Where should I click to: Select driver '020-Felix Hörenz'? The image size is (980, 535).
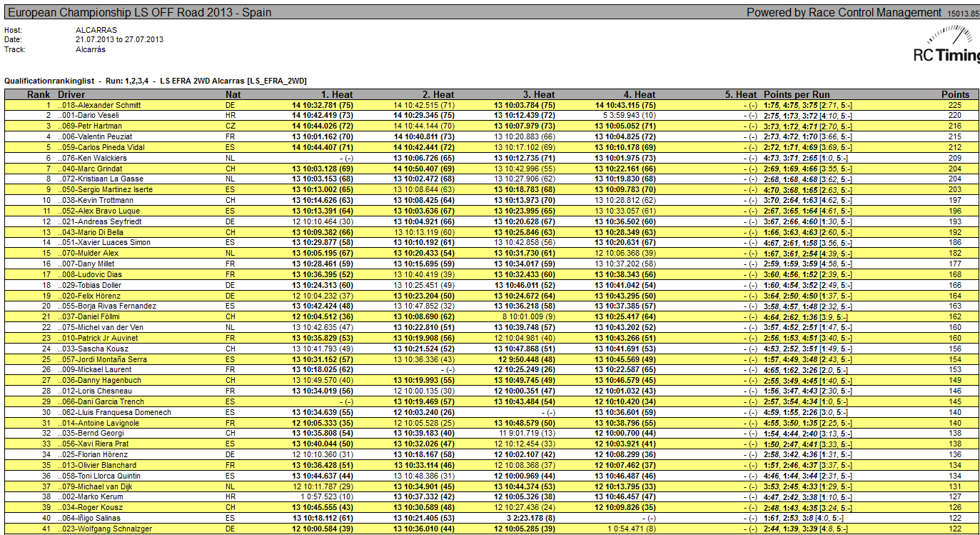[x=89, y=295]
